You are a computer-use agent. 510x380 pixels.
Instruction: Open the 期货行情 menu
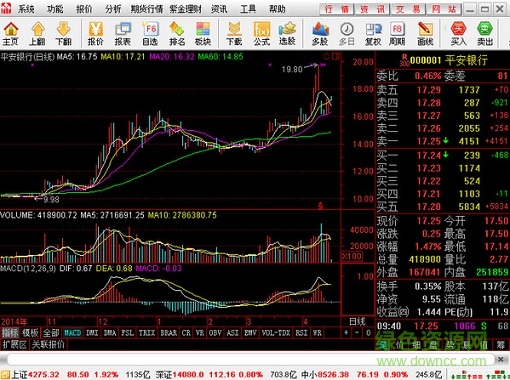147,9
